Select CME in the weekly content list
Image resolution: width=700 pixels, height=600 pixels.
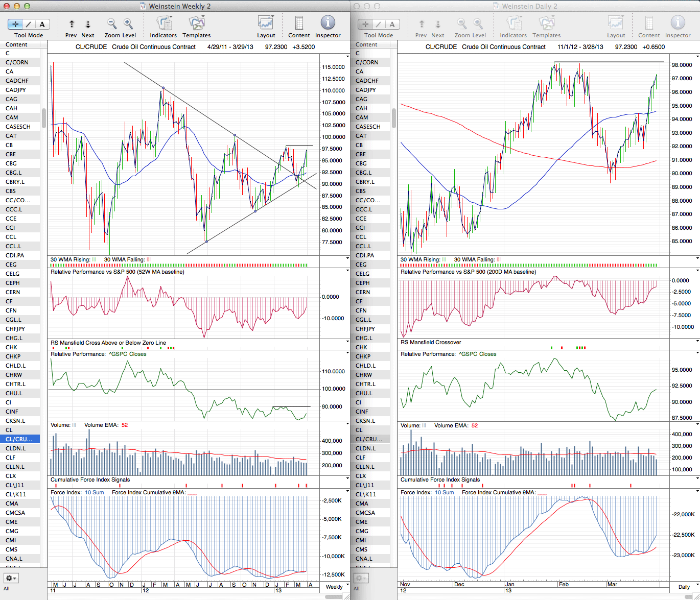click(x=11, y=522)
